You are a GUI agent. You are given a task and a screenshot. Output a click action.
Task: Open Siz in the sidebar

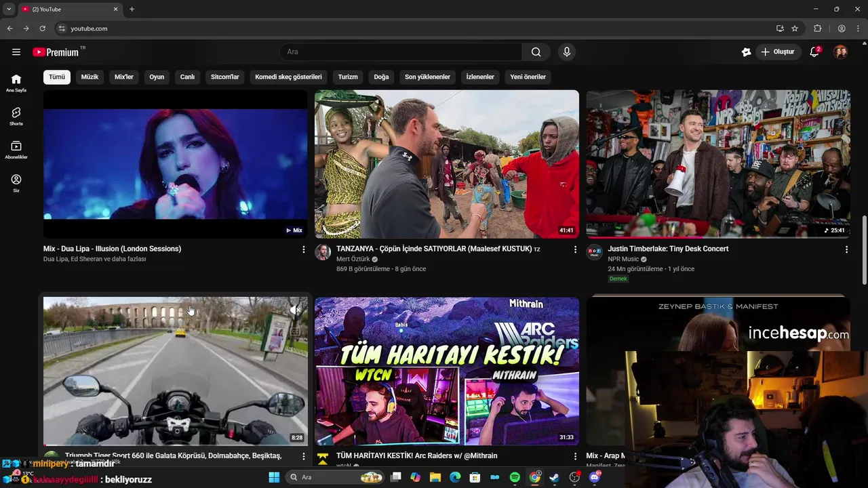pos(16,184)
